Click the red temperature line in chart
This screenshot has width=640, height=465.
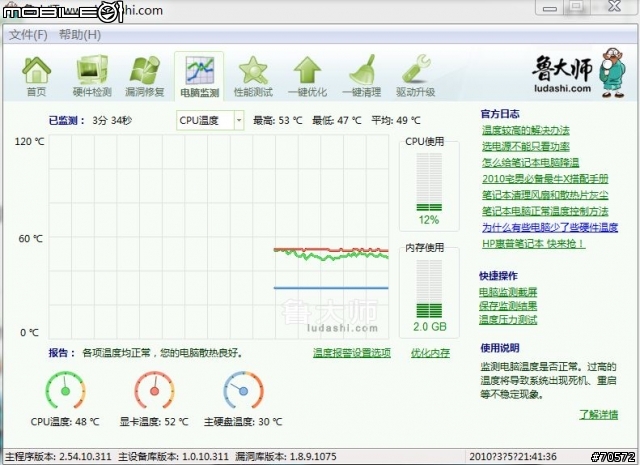[331, 249]
